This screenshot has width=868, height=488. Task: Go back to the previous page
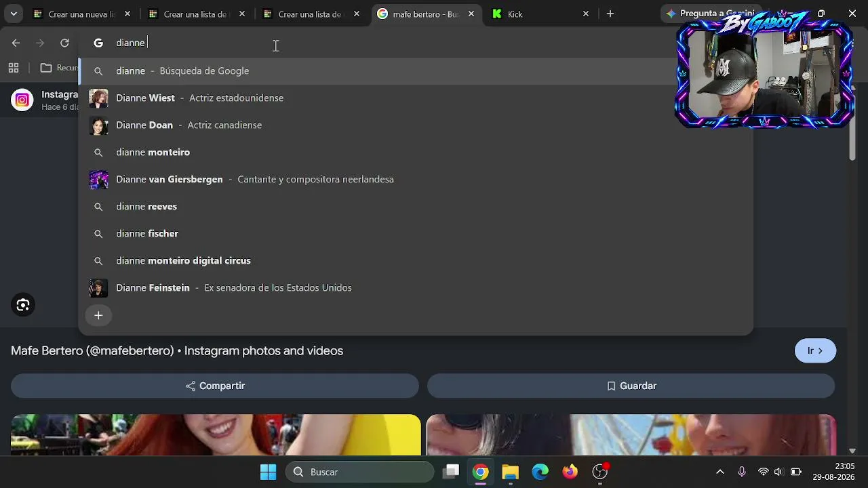(x=16, y=43)
